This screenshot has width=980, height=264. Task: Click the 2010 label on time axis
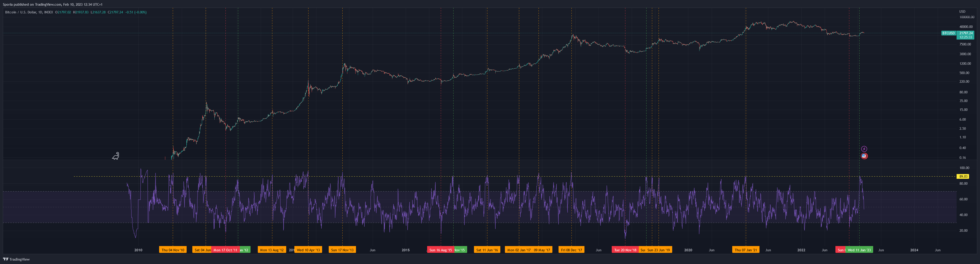[x=138, y=250]
